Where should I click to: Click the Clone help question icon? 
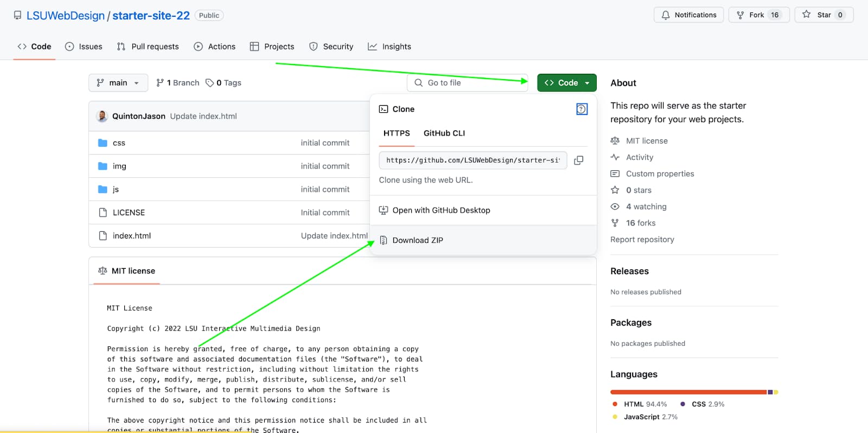(582, 109)
